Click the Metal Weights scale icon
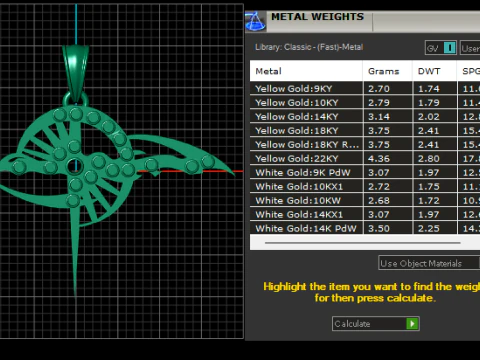The height and width of the screenshot is (360, 480). 255,21
